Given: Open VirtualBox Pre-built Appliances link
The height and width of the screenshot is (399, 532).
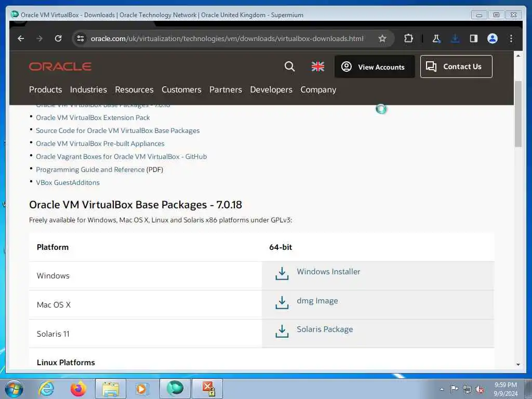Looking at the screenshot, I should tap(100, 143).
